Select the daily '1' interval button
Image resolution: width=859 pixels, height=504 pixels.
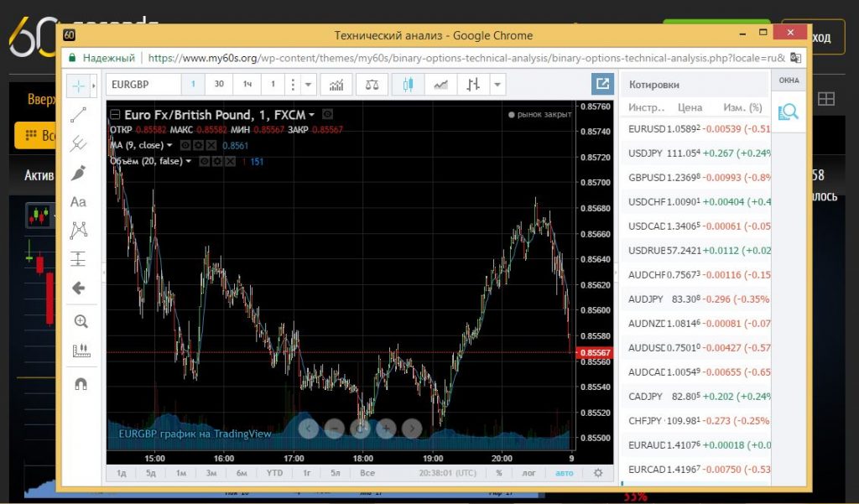(273, 85)
